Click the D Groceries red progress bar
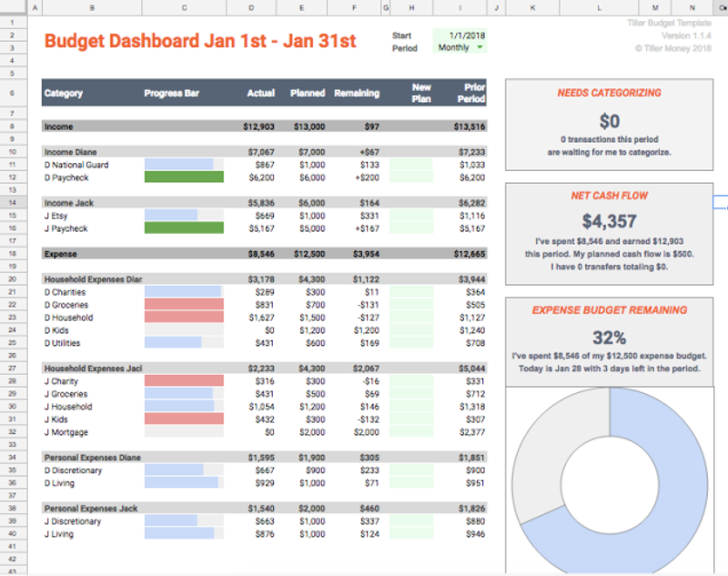 coord(184,305)
